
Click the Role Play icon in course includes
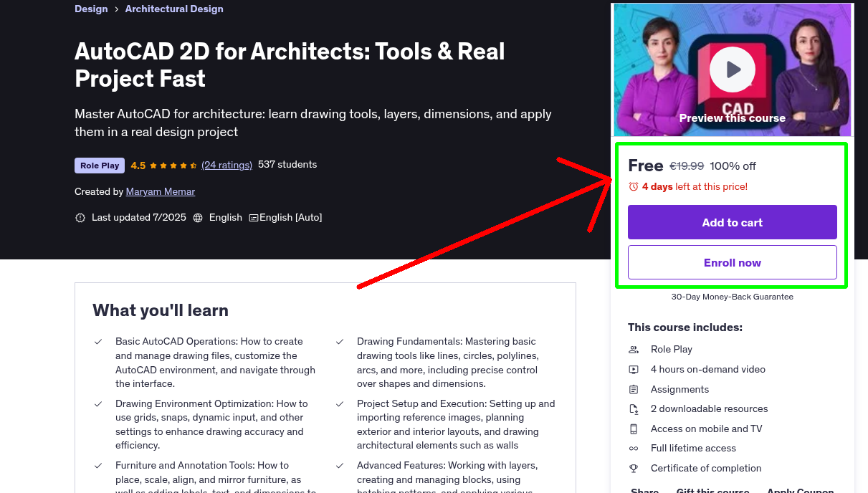(x=634, y=349)
